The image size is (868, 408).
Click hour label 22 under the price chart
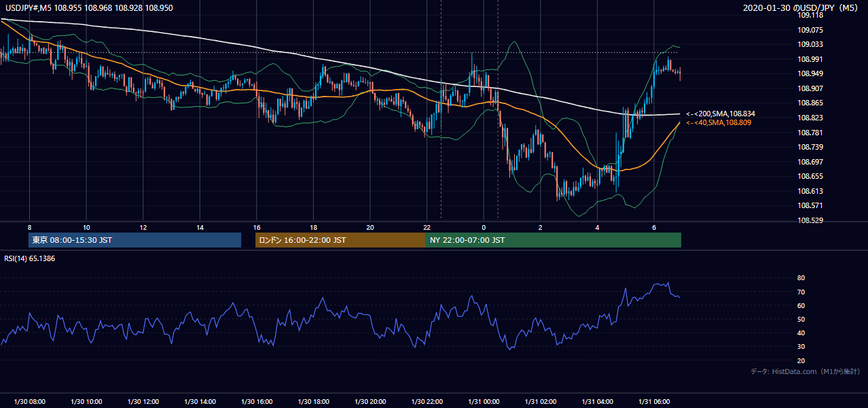pos(427,227)
